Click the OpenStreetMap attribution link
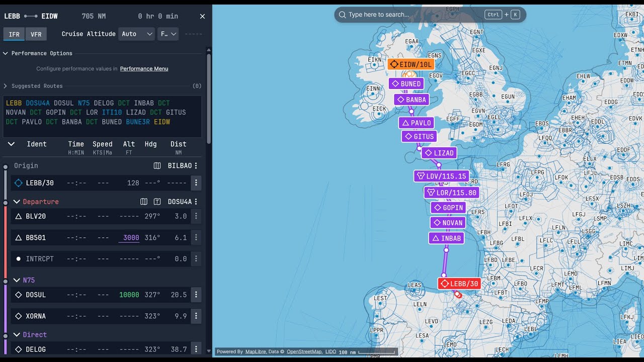The image size is (644, 362). coord(304,352)
